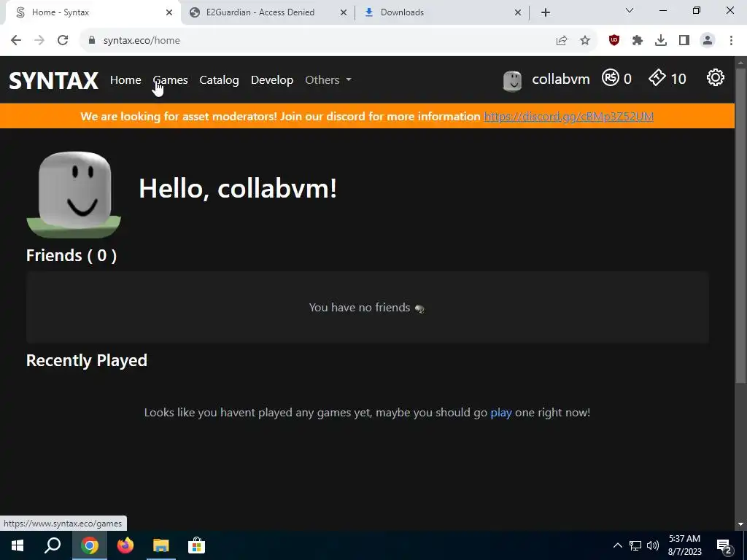Close the Downloads tab
The height and width of the screenshot is (560, 747).
coord(518,12)
